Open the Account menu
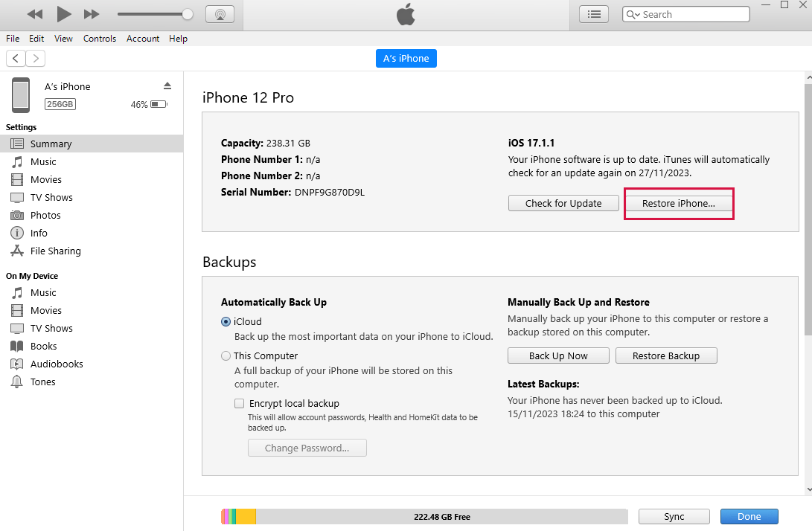The image size is (812, 531). (143, 38)
